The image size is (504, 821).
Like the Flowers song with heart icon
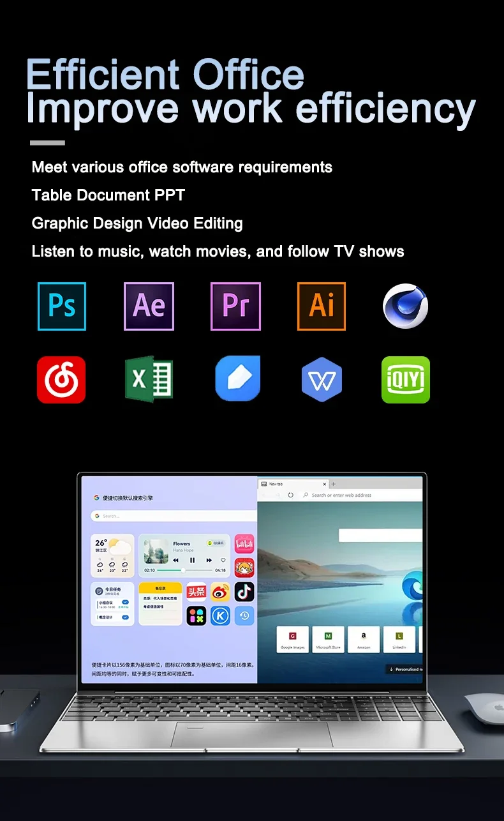click(223, 560)
